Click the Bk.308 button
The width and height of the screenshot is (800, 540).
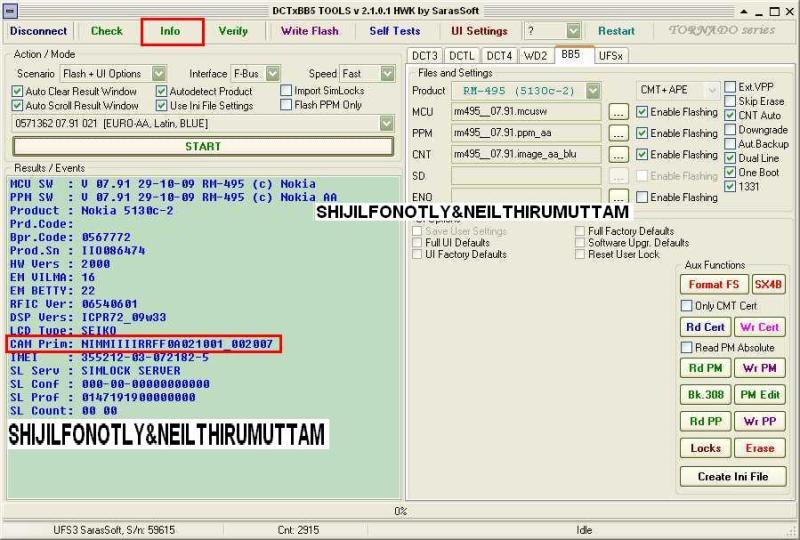(x=706, y=395)
